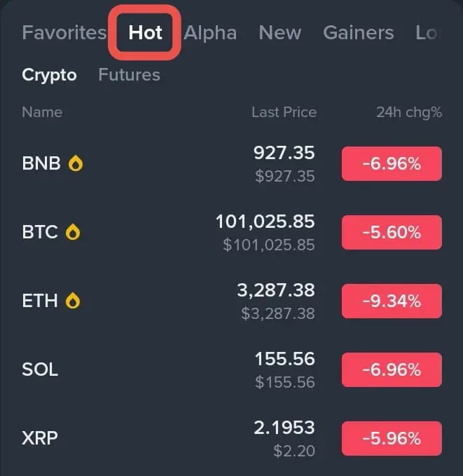Open the XRP coin row

(40, 439)
